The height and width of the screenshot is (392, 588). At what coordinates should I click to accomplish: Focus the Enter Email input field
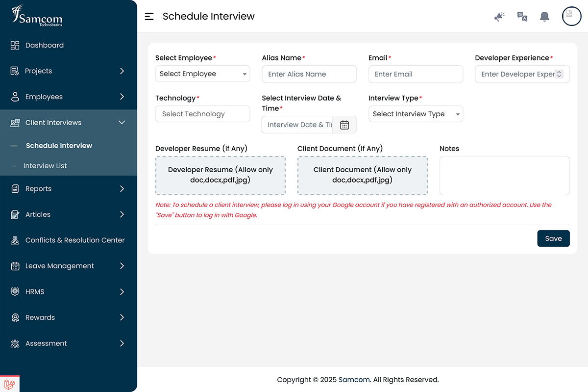point(416,74)
